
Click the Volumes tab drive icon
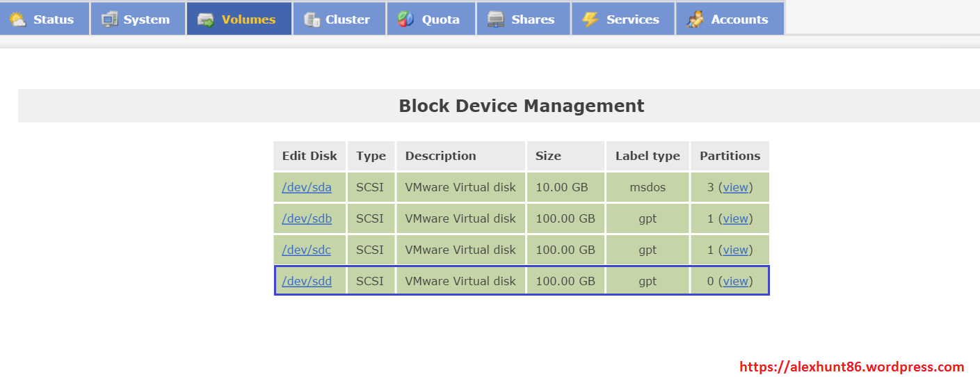click(206, 19)
